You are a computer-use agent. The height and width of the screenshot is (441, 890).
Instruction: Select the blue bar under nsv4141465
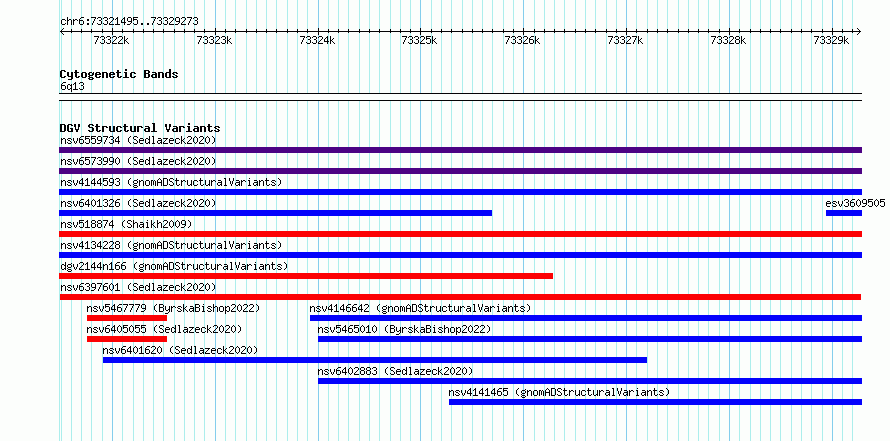pos(655,402)
